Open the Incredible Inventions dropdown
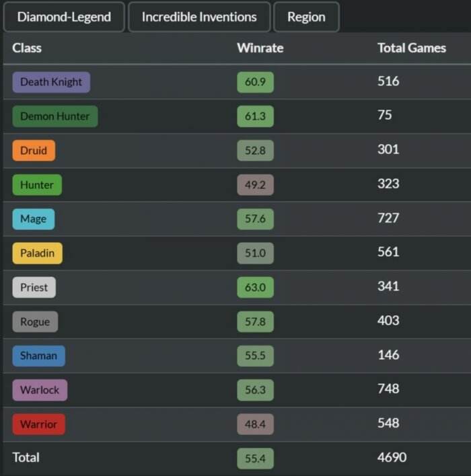The image size is (471, 476). (x=199, y=17)
